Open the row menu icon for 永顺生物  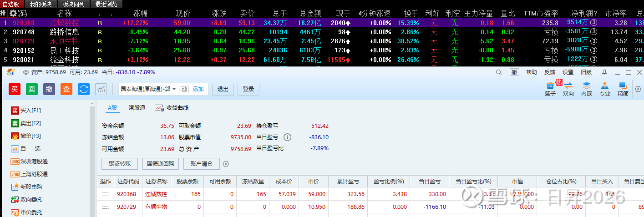pyautogui.click(x=106, y=207)
